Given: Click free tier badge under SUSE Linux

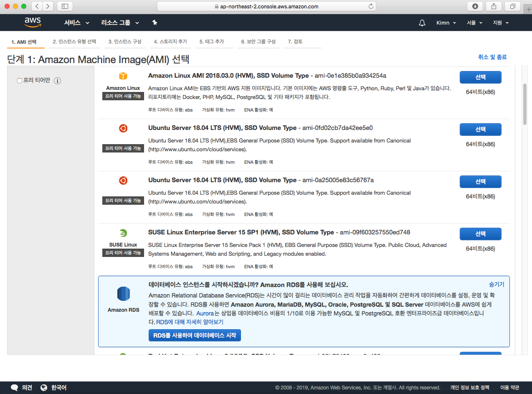Looking at the screenshot, I should (x=123, y=253).
